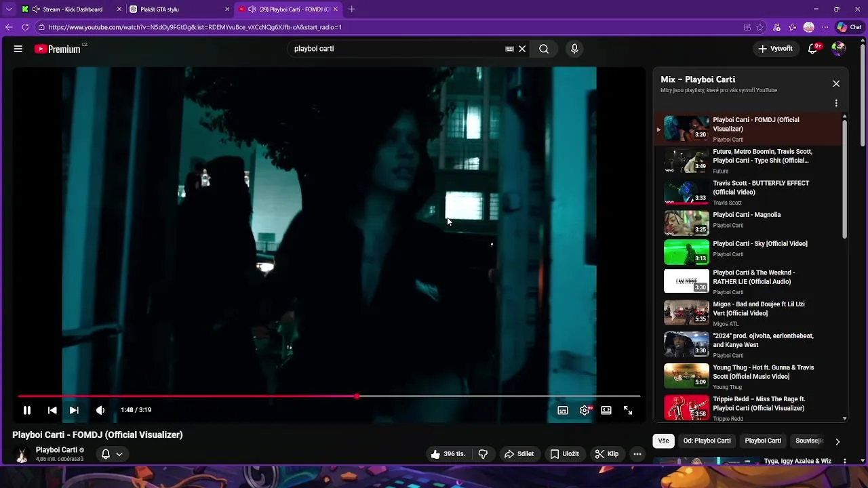Viewport: 868px width, 488px height.
Task: Toggle channel notification bell
Action: pyautogui.click(x=106, y=454)
